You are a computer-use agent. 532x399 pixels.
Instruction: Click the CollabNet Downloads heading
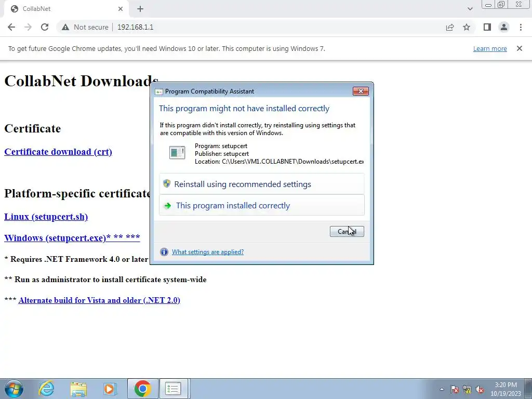coord(82,81)
